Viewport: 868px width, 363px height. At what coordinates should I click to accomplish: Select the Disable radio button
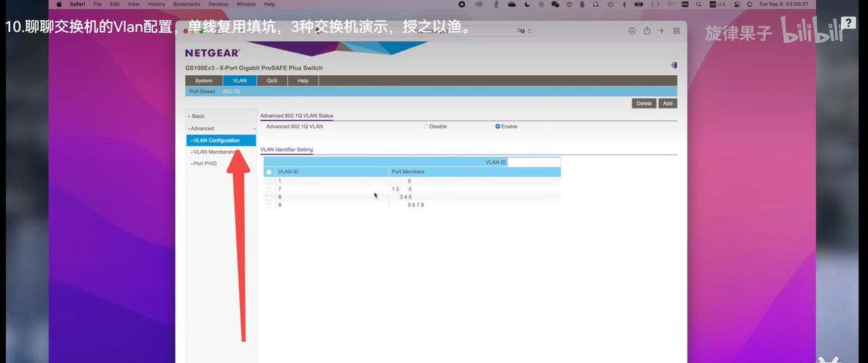click(427, 127)
